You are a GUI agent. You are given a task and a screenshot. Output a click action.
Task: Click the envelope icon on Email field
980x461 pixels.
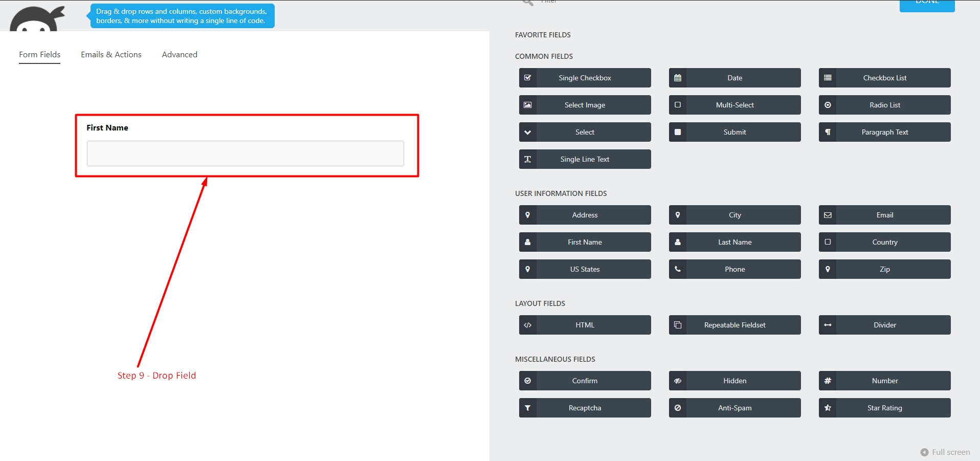827,215
